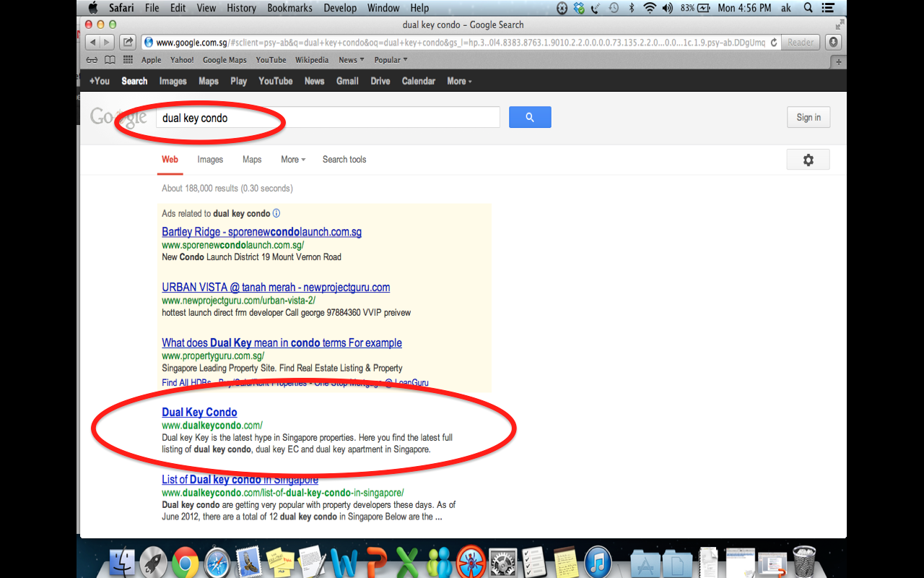Open Safari Downloads button
The height and width of the screenshot is (578, 924).
(x=833, y=43)
